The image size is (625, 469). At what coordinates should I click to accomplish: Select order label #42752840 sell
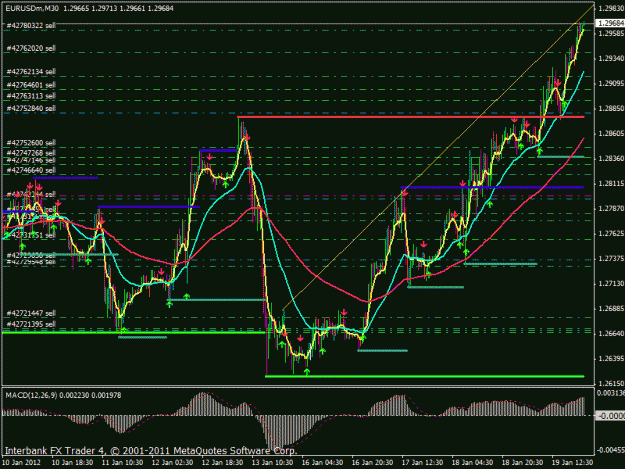pyautogui.click(x=31, y=108)
